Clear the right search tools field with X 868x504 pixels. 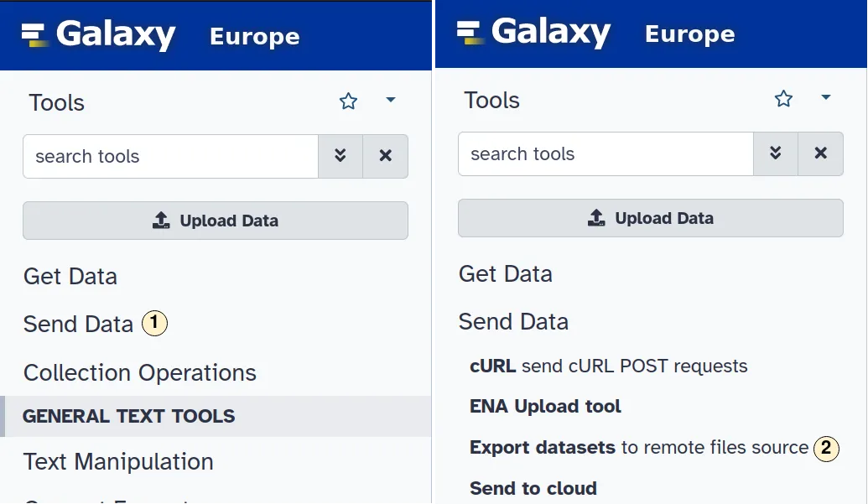point(821,153)
